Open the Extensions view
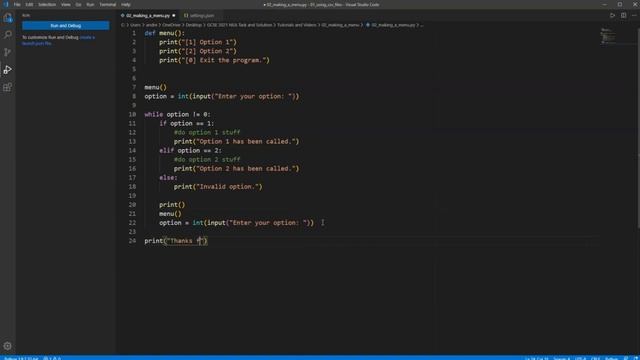Image resolution: width=640 pixels, height=360 pixels. coord(8,87)
